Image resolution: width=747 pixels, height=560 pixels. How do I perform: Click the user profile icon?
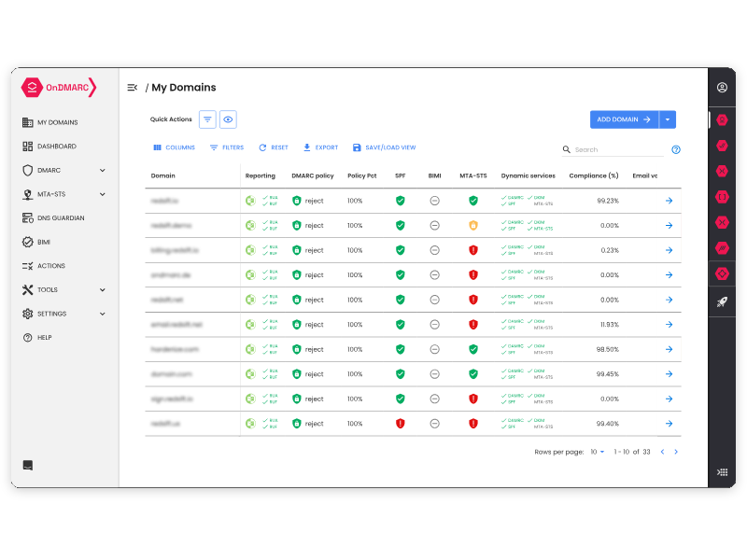722,88
